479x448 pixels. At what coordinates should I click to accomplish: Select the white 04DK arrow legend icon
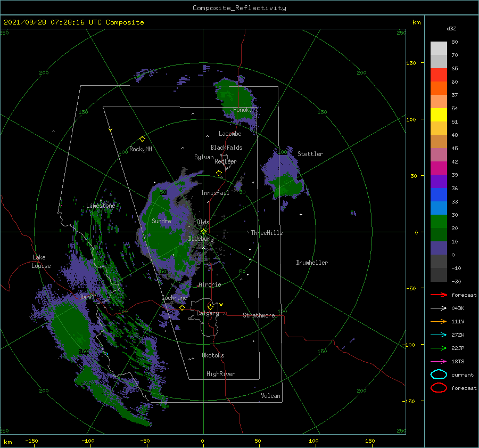click(x=439, y=308)
